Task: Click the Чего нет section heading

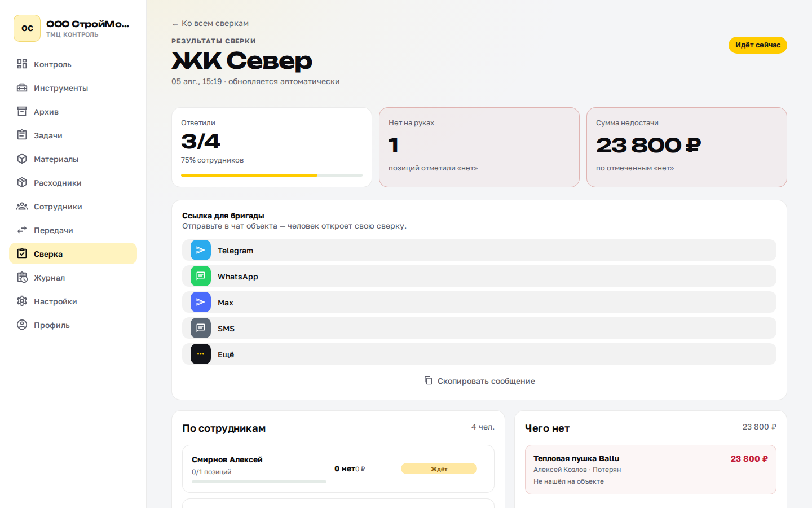Action: point(547,428)
